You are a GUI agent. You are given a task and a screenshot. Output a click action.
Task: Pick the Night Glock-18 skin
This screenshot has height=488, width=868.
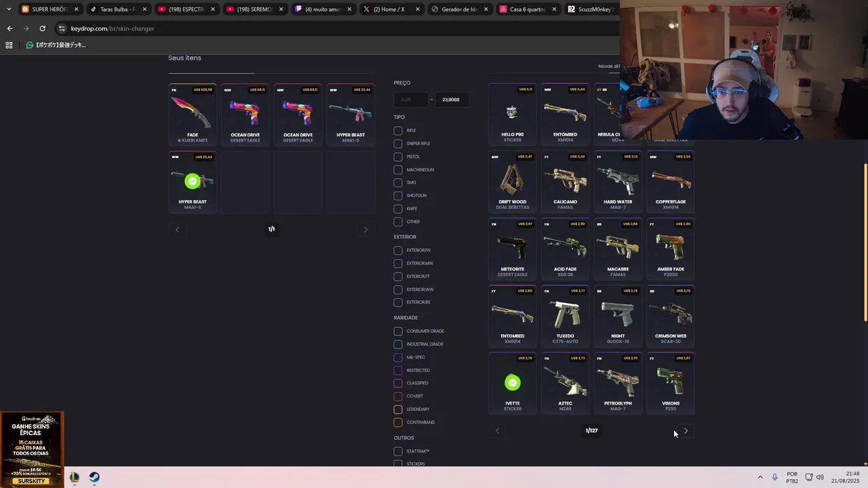tap(618, 316)
